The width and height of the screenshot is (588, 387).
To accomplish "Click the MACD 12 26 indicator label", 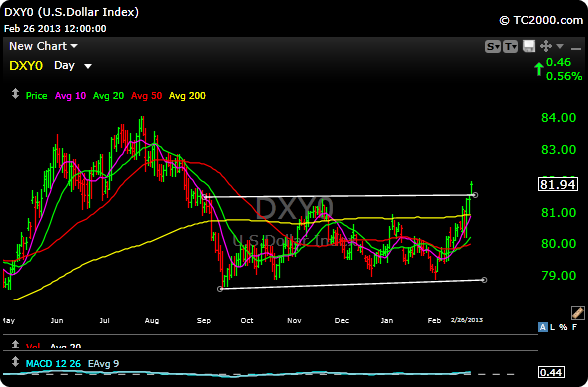I will 53,363.
